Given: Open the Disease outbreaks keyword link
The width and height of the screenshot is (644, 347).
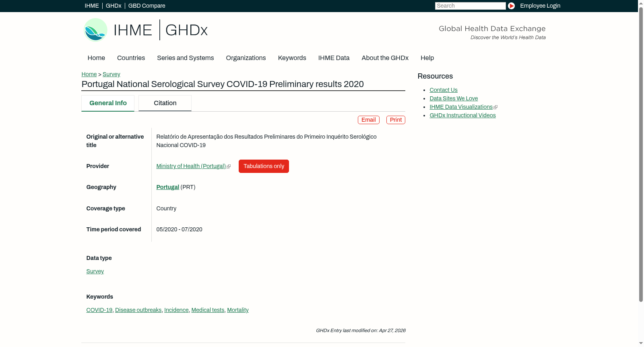Looking at the screenshot, I should click(x=138, y=310).
